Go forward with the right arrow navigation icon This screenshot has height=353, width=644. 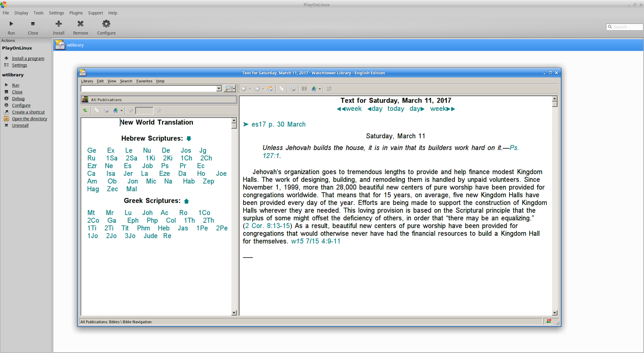[257, 89]
